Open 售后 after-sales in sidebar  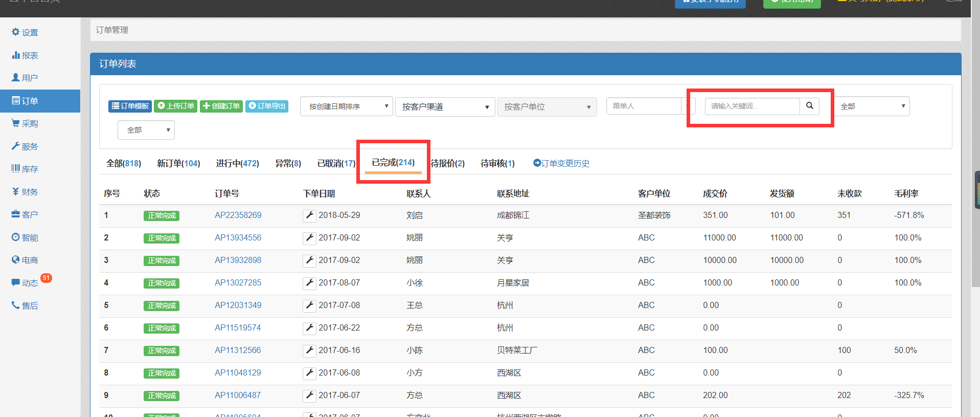(x=25, y=305)
